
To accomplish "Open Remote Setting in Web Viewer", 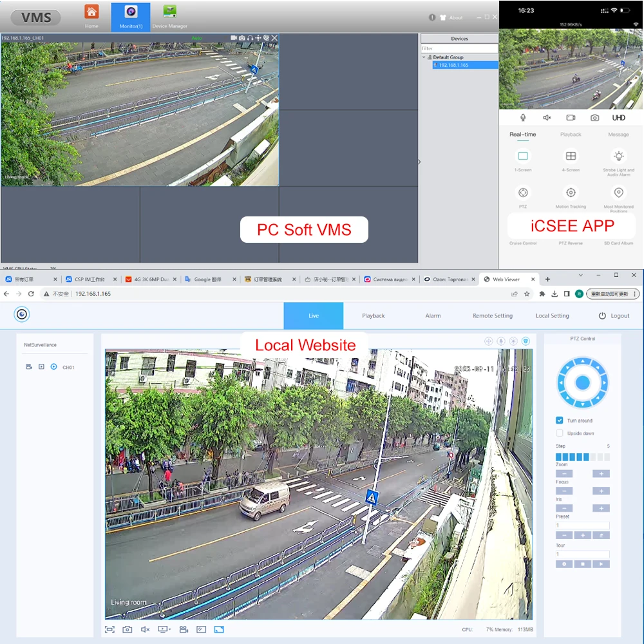I will tap(493, 316).
